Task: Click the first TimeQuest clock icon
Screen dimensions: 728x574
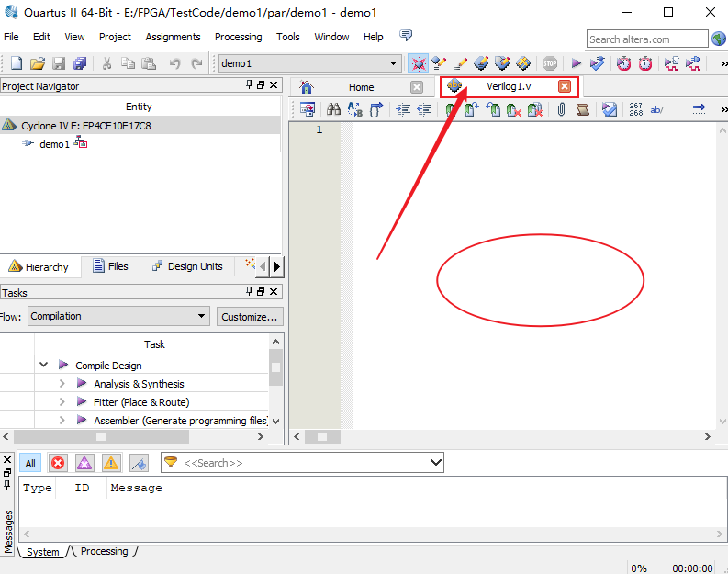Action: [x=623, y=63]
